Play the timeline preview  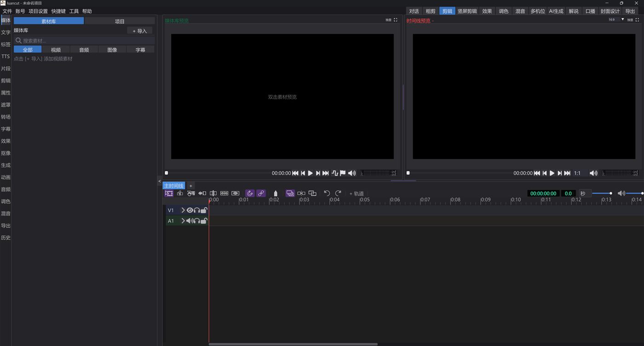coord(552,173)
